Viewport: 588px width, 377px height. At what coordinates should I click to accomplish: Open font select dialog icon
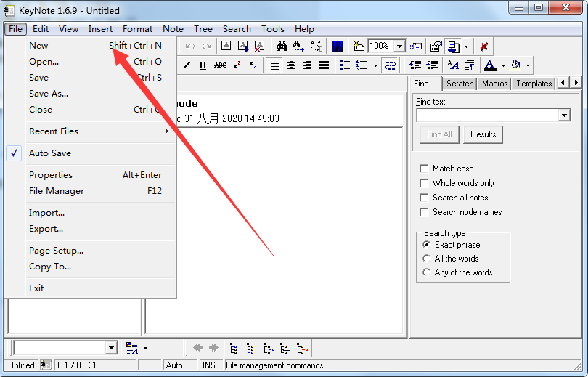coord(453,65)
